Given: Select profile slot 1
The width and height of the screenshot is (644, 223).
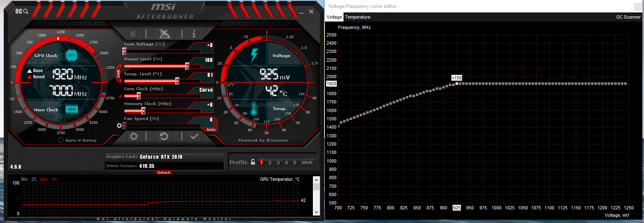Looking at the screenshot, I should pos(261,162).
